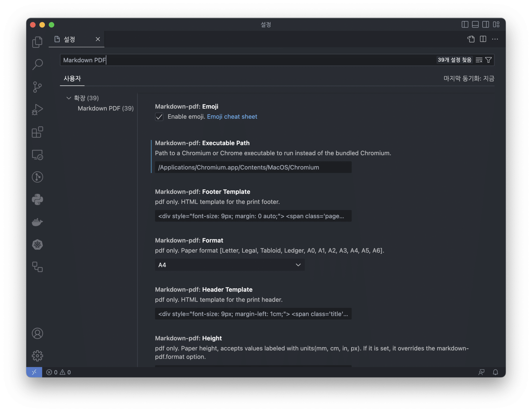Open Run and Debug view
This screenshot has height=412, width=532.
[37, 109]
